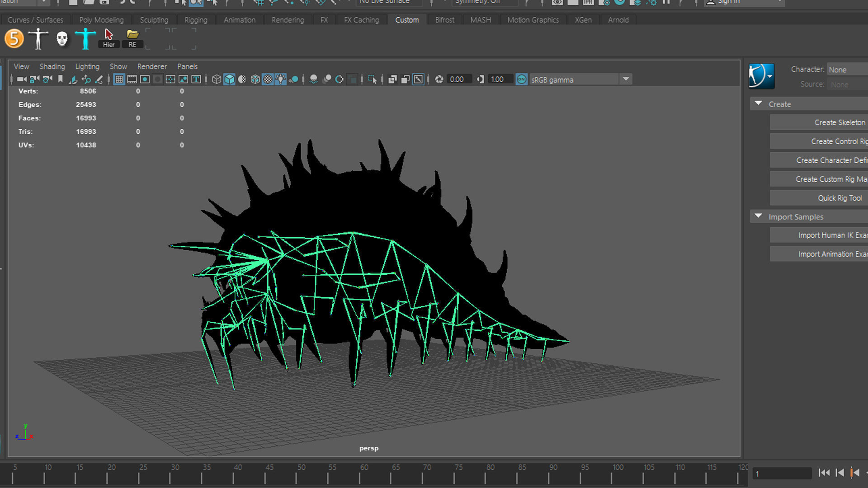Click the Quick Rig Tool button
This screenshot has width=868, height=488.
pyautogui.click(x=819, y=198)
